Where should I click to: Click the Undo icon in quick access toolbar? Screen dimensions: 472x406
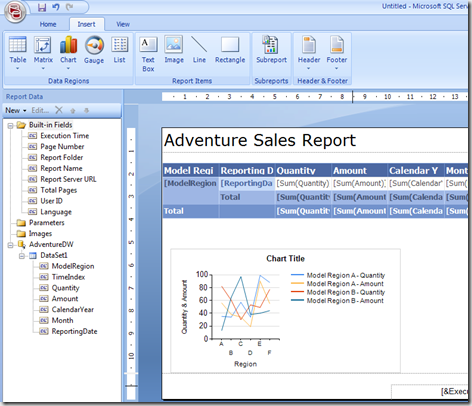pyautogui.click(x=56, y=7)
